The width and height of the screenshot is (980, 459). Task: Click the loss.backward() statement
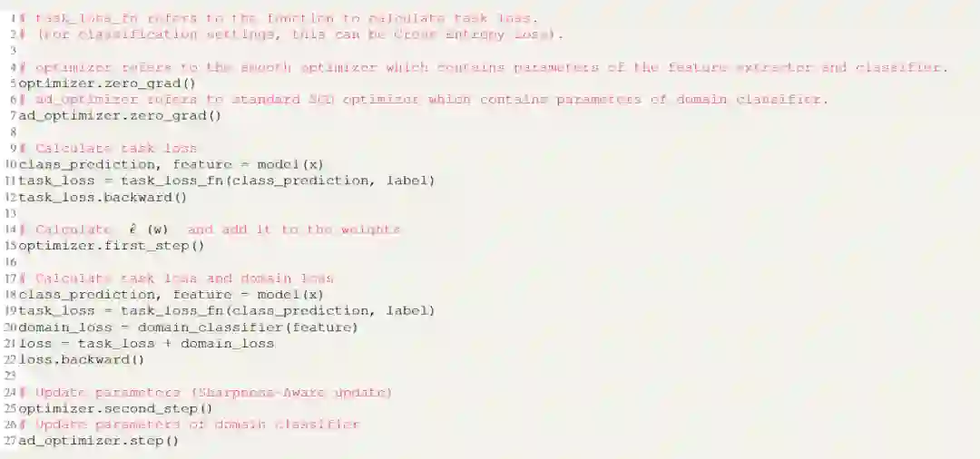[x=82, y=360]
